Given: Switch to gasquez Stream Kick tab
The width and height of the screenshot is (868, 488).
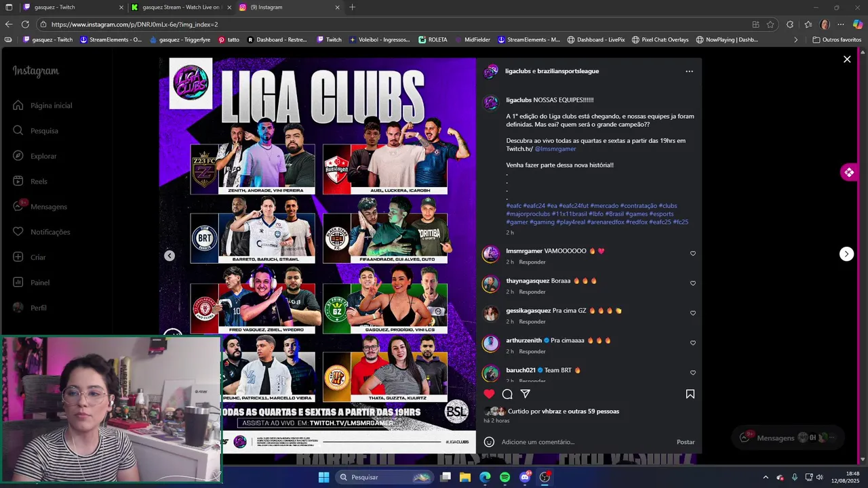Looking at the screenshot, I should pyautogui.click(x=181, y=7).
